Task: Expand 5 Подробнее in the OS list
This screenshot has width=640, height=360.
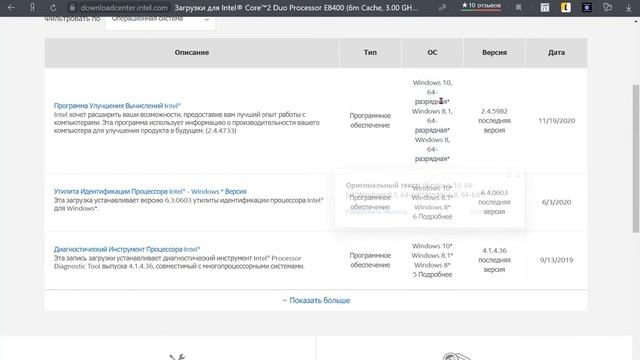Action: (432, 275)
